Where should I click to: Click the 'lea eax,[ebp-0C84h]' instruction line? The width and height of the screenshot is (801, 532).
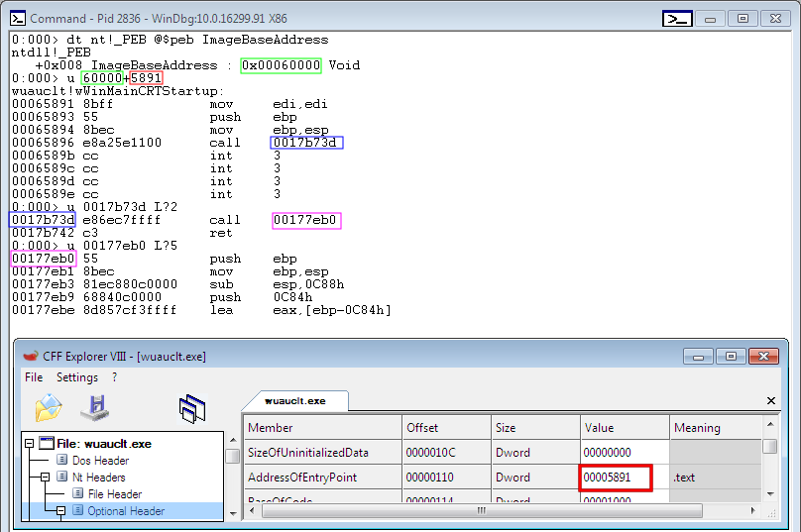pos(201,310)
